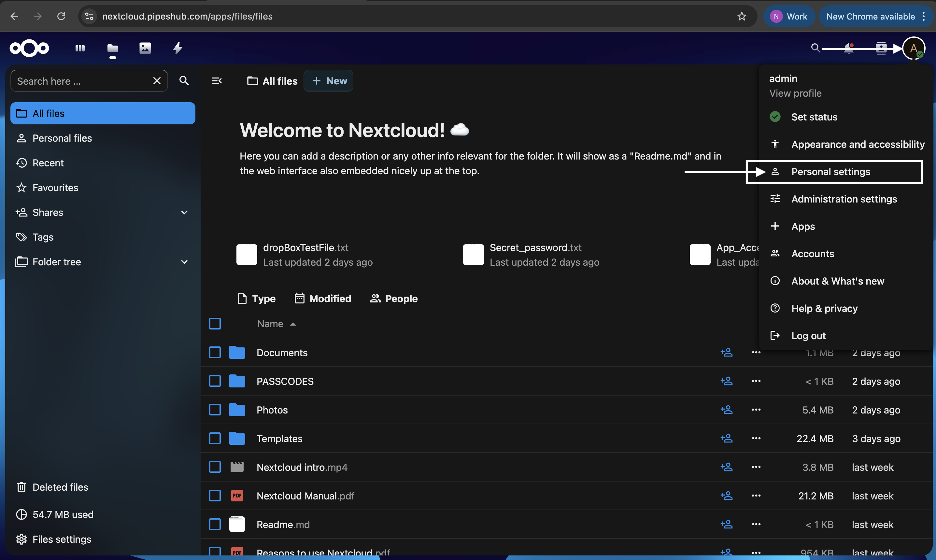Toggle the select-all files checkbox
This screenshot has width=936, height=560.
(x=215, y=323)
